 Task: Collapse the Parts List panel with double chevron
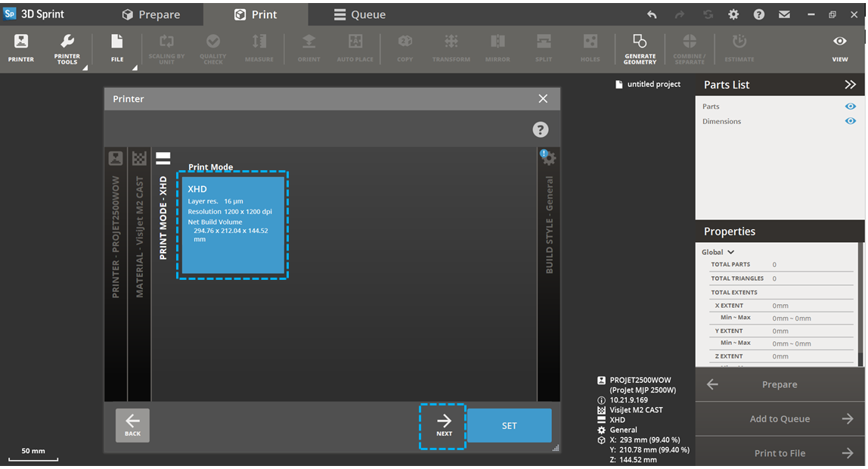click(851, 84)
